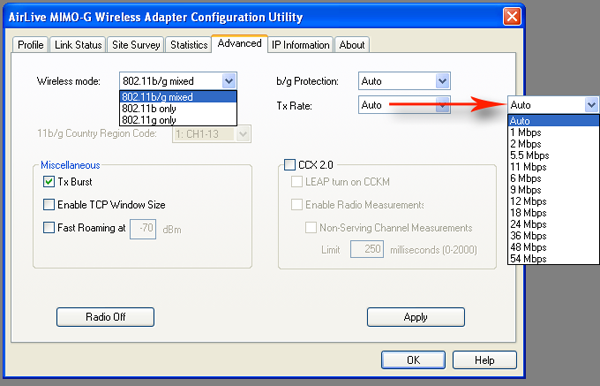Viewport: 600px width, 386px height.
Task: Apply the advanced settings
Action: [x=416, y=317]
